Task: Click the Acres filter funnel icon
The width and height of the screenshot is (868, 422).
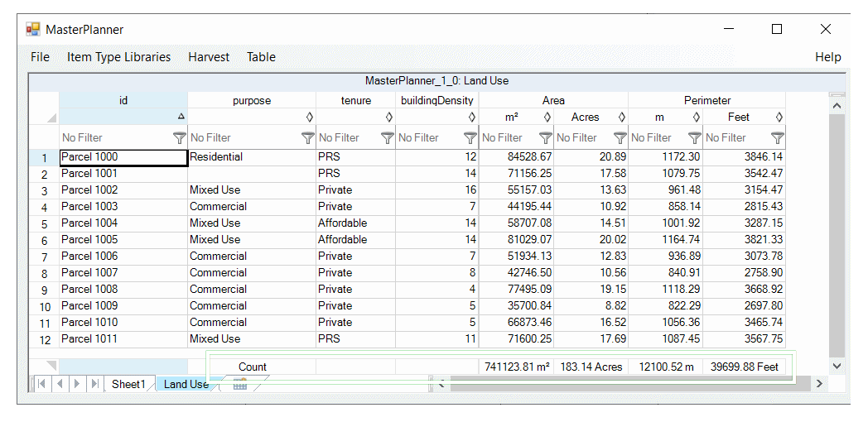Action: click(620, 137)
